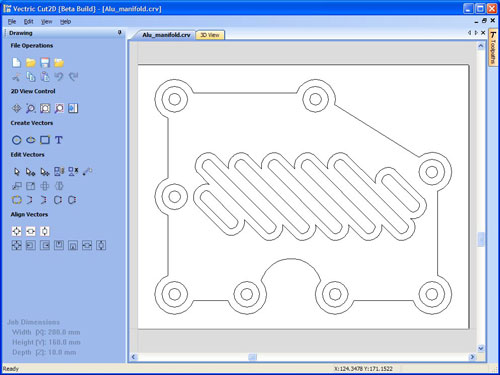Viewport: 500px width, 375px height.
Task: Open an existing file with folder icon
Action: click(31, 62)
